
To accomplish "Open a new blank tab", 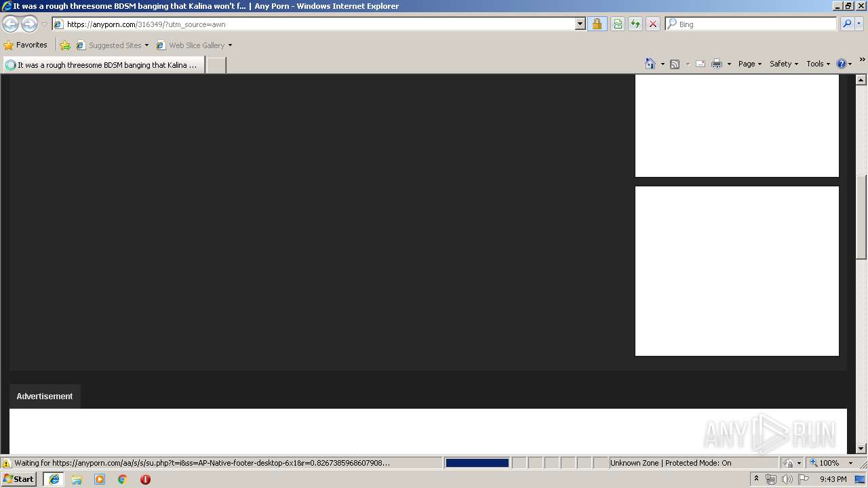I will [216, 65].
